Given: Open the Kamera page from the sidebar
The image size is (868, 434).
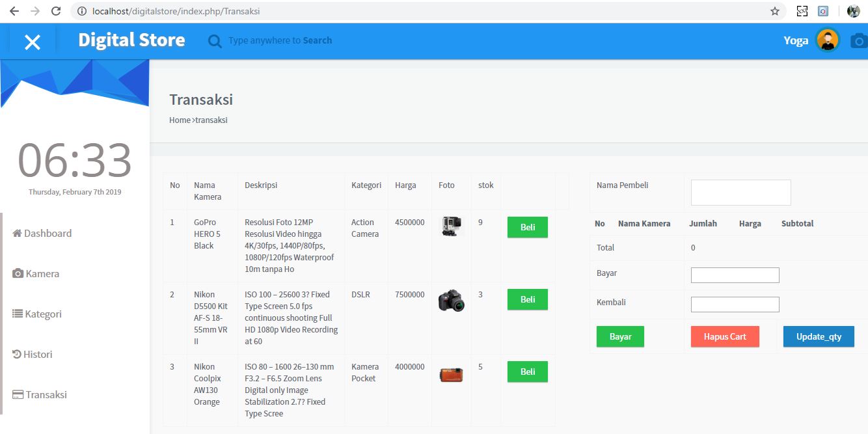Looking at the screenshot, I should [36, 273].
